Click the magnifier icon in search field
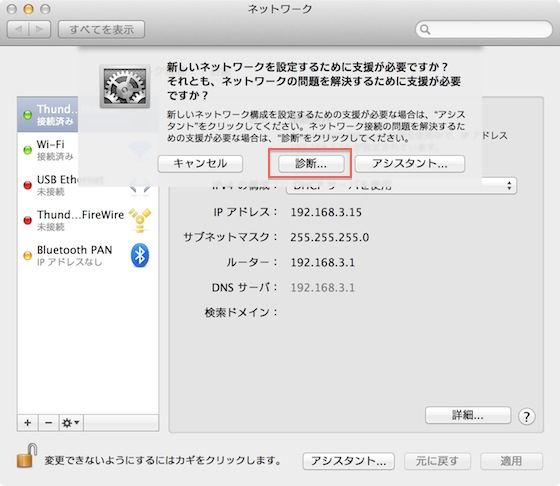This screenshot has height=486, width=560. pos(425,29)
